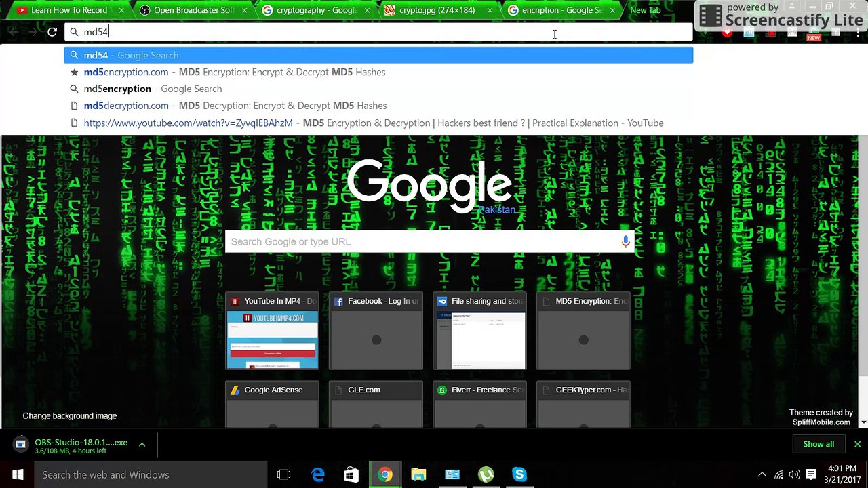This screenshot has height=488, width=868.
Task: Open the Action Center notifications icon
Action: [x=811, y=474]
